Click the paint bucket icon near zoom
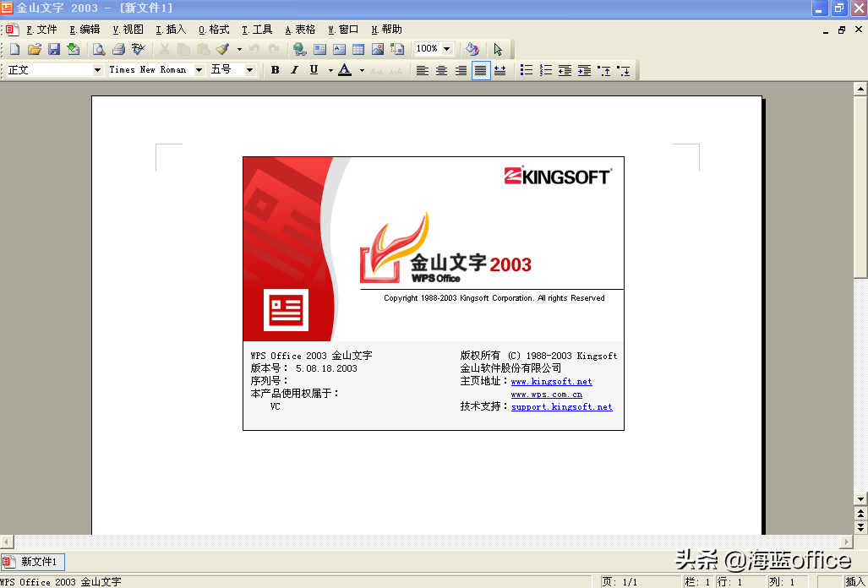Viewport: 868px width, 588px height. point(472,49)
